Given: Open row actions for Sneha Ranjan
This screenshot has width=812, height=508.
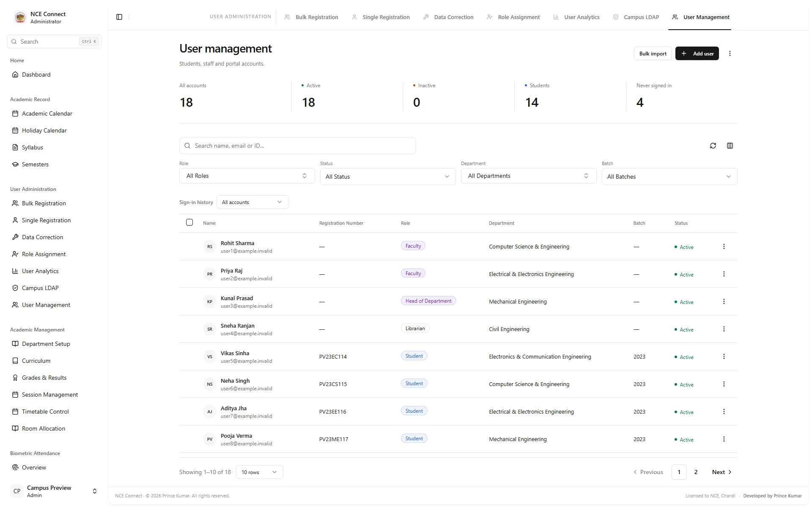Looking at the screenshot, I should click(724, 329).
